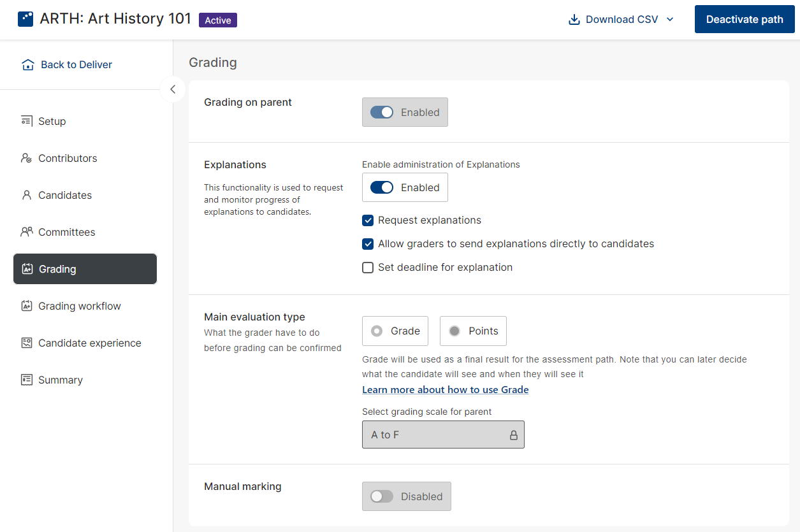
Task: Click Enable administration of Explanations text
Action: [441, 164]
